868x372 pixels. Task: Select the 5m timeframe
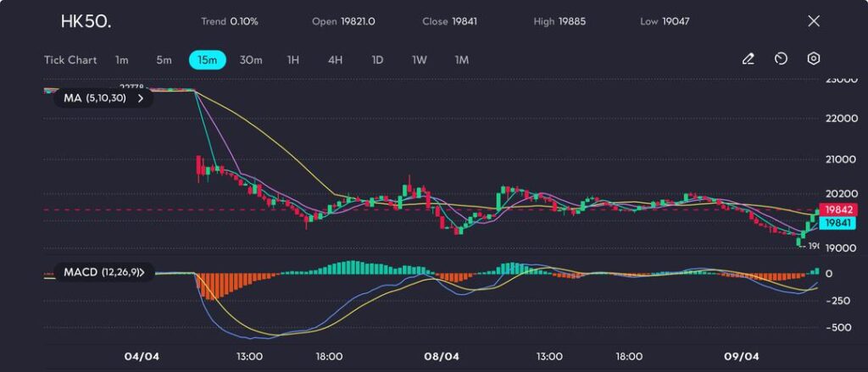tap(164, 60)
